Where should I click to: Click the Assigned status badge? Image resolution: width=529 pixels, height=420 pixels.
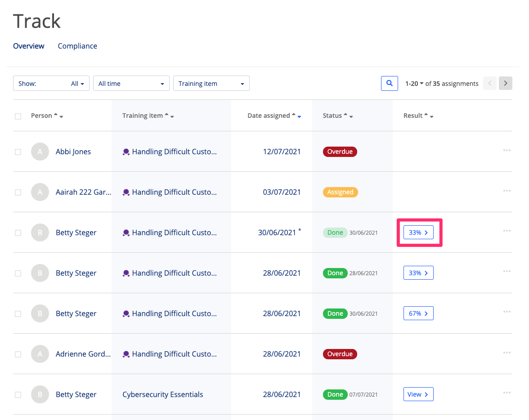(x=340, y=192)
